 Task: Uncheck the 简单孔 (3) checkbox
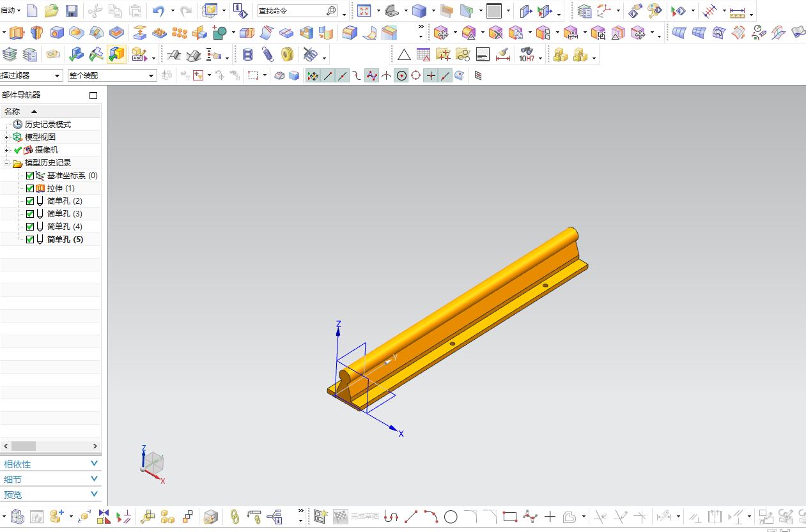coord(30,214)
